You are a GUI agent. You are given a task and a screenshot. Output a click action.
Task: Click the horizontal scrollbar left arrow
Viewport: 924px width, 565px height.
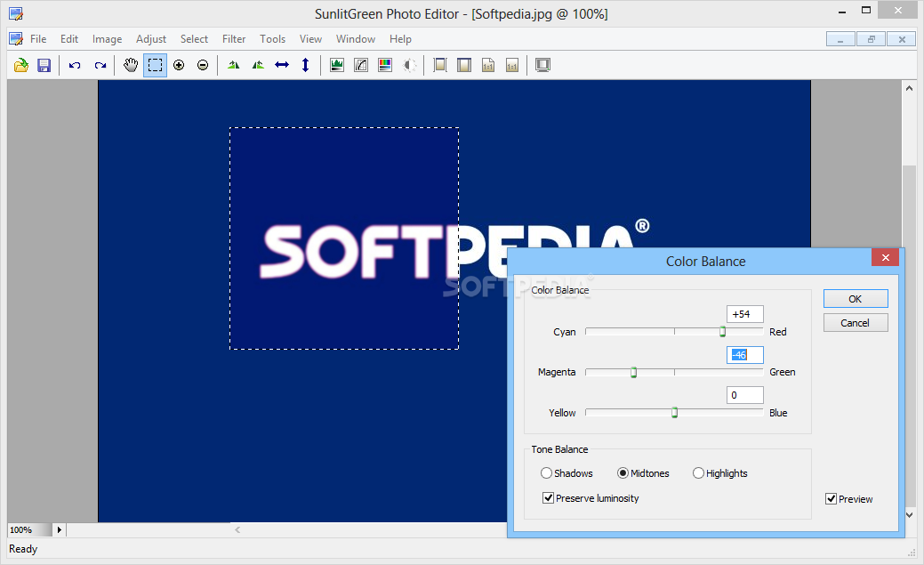237,529
